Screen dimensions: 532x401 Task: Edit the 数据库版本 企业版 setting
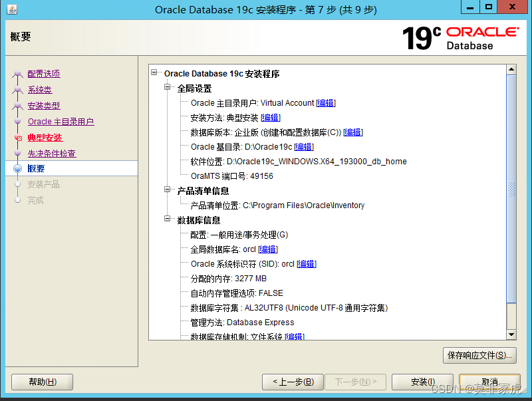(x=353, y=132)
